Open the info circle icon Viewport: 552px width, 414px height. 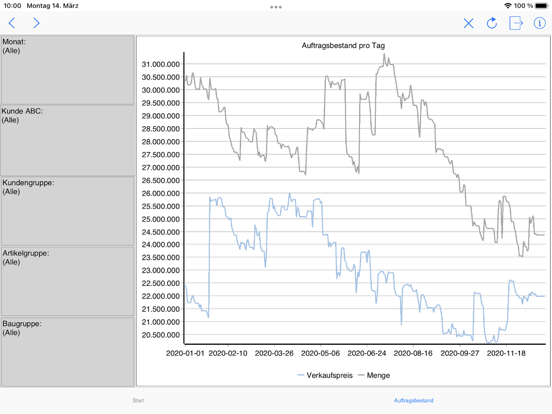click(539, 23)
